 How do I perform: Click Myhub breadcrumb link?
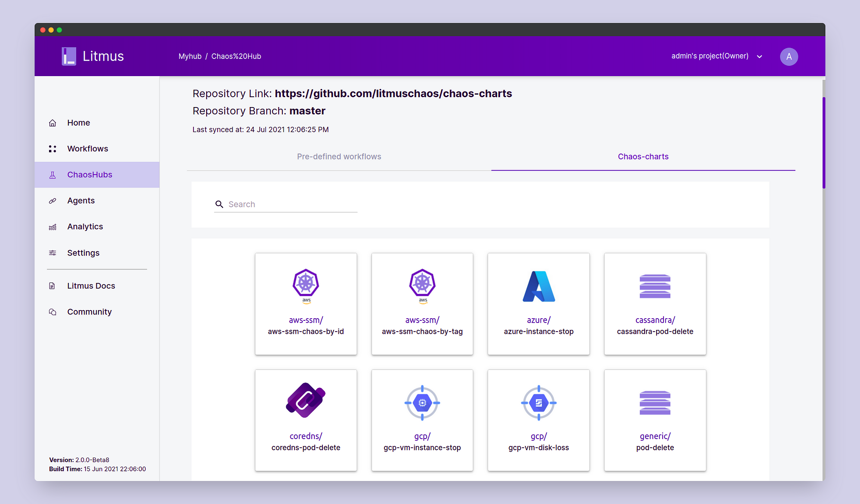[x=190, y=56]
